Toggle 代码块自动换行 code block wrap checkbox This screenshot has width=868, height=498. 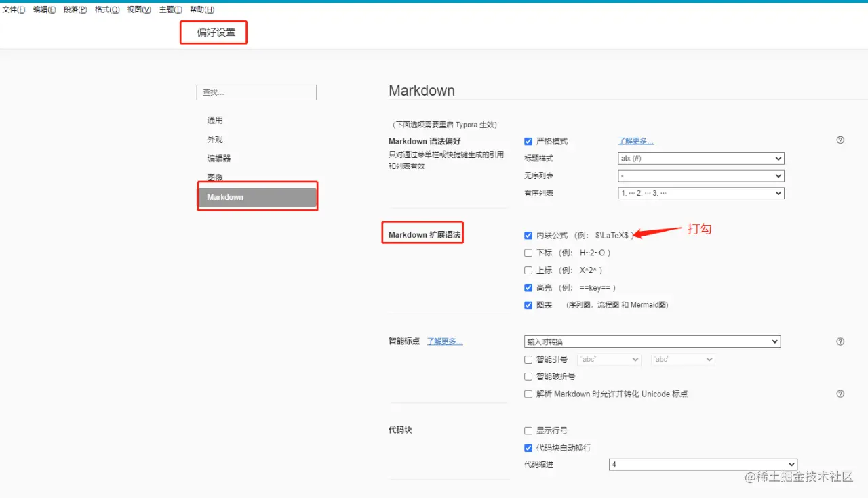(528, 448)
